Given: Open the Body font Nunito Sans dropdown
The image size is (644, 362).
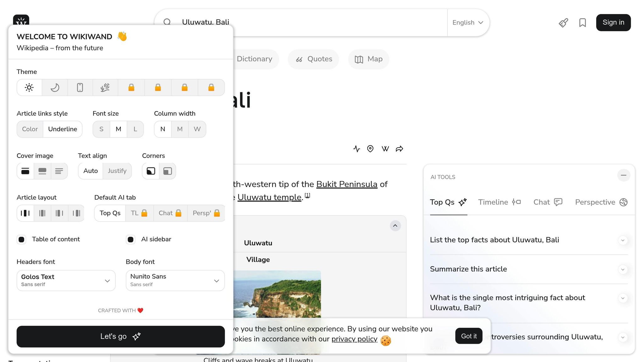Looking at the screenshot, I should (175, 280).
